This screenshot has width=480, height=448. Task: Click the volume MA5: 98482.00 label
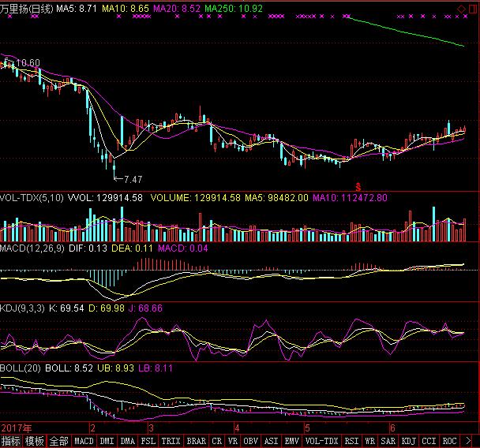pos(277,198)
